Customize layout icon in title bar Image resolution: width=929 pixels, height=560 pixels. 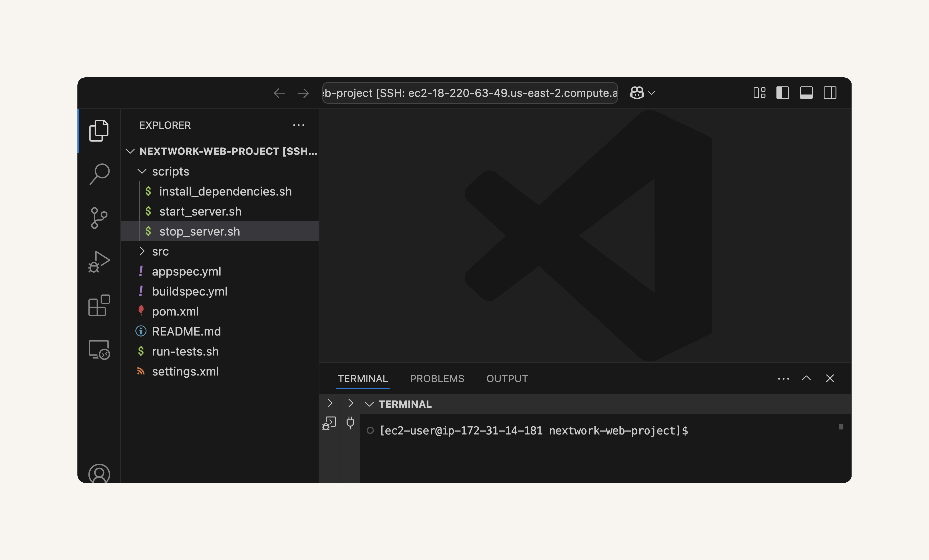[x=759, y=93]
